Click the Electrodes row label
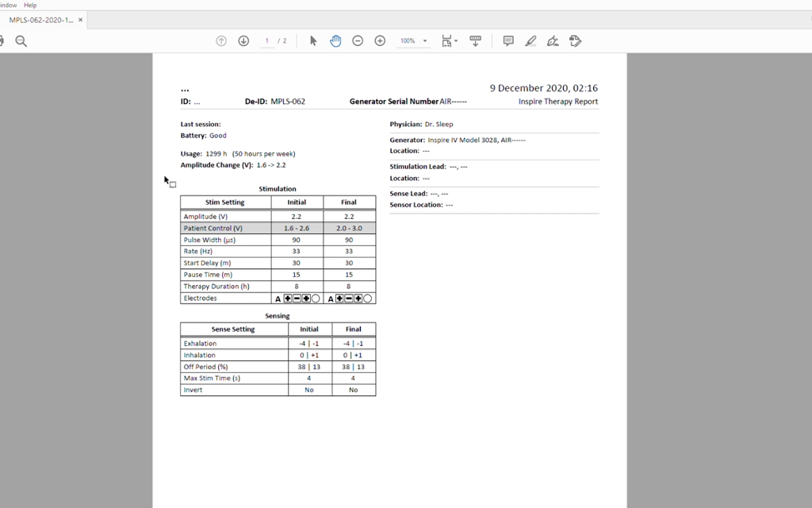This screenshot has height=508, width=812. (201, 298)
